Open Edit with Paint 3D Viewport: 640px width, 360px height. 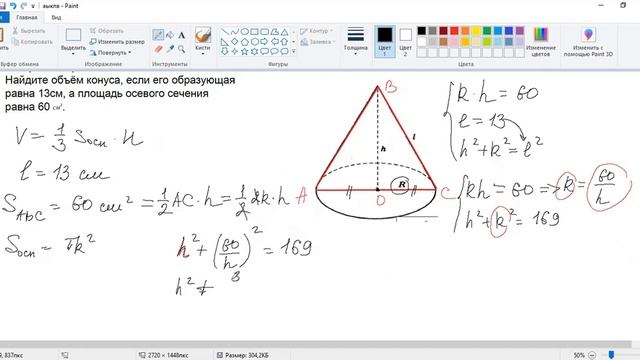pyautogui.click(x=588, y=42)
